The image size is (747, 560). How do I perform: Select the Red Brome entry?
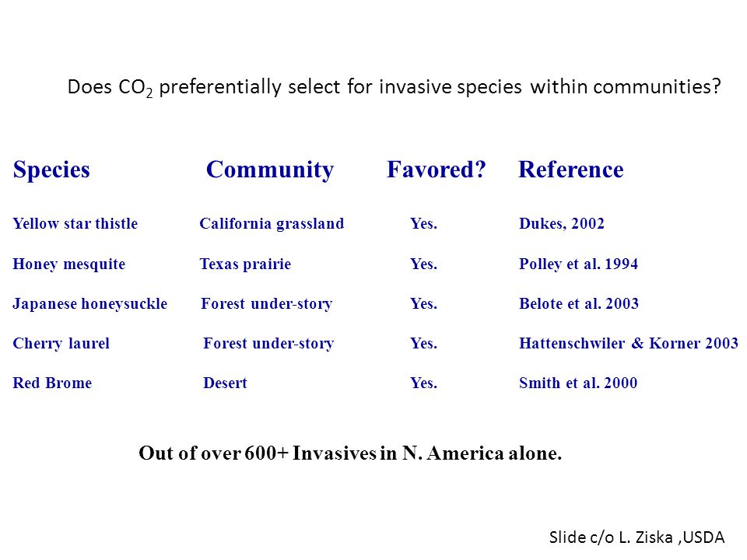coord(52,383)
